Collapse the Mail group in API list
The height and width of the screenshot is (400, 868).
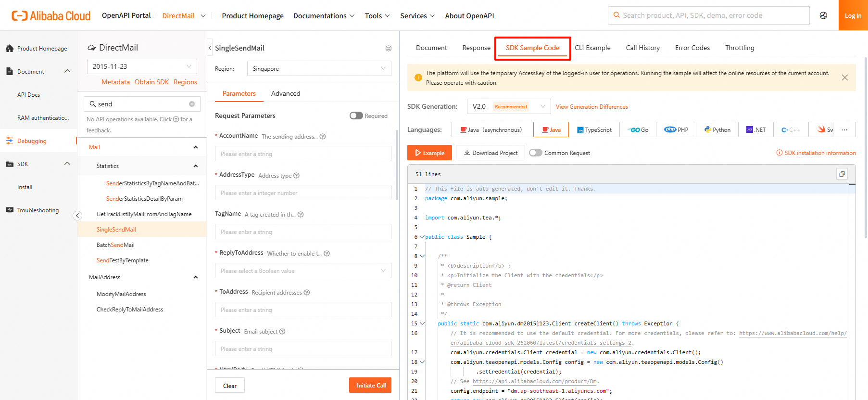196,147
